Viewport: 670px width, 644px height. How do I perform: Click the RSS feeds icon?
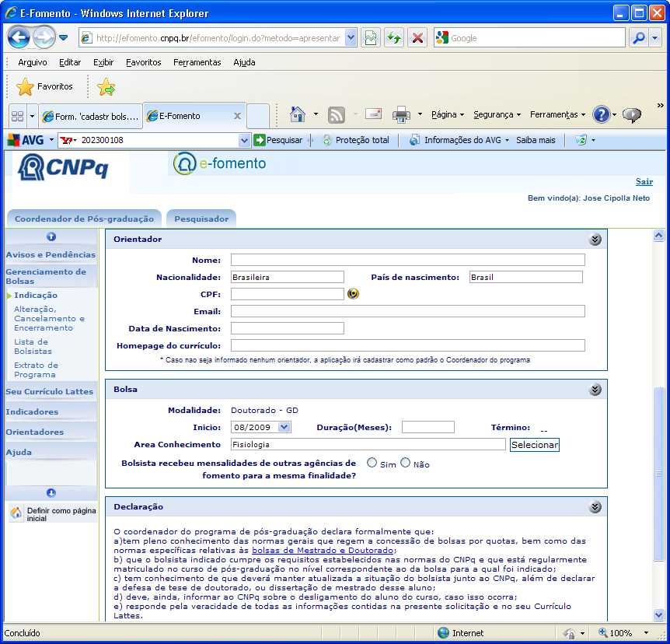pyautogui.click(x=336, y=115)
